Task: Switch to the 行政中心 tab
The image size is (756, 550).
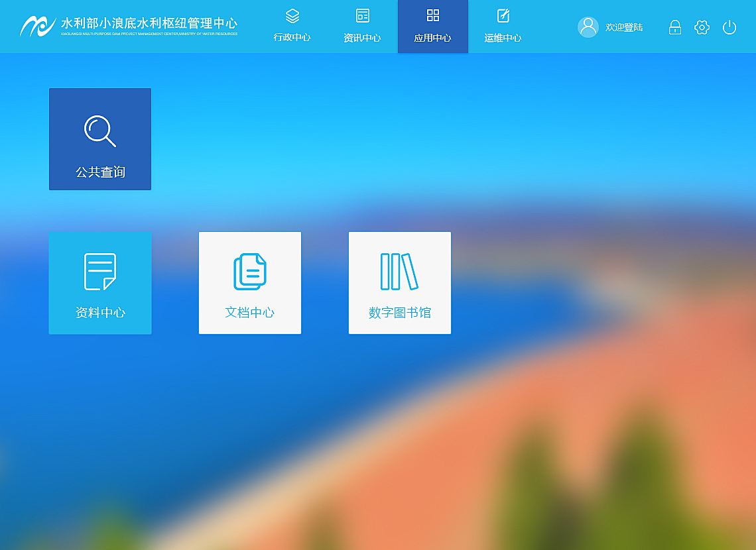Action: point(292,27)
